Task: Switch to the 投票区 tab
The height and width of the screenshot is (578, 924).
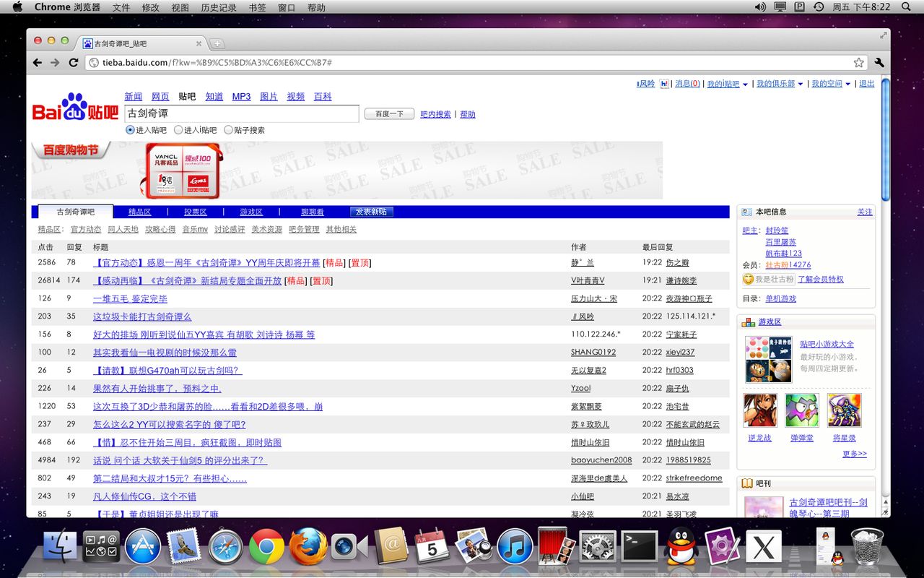Action: (195, 212)
